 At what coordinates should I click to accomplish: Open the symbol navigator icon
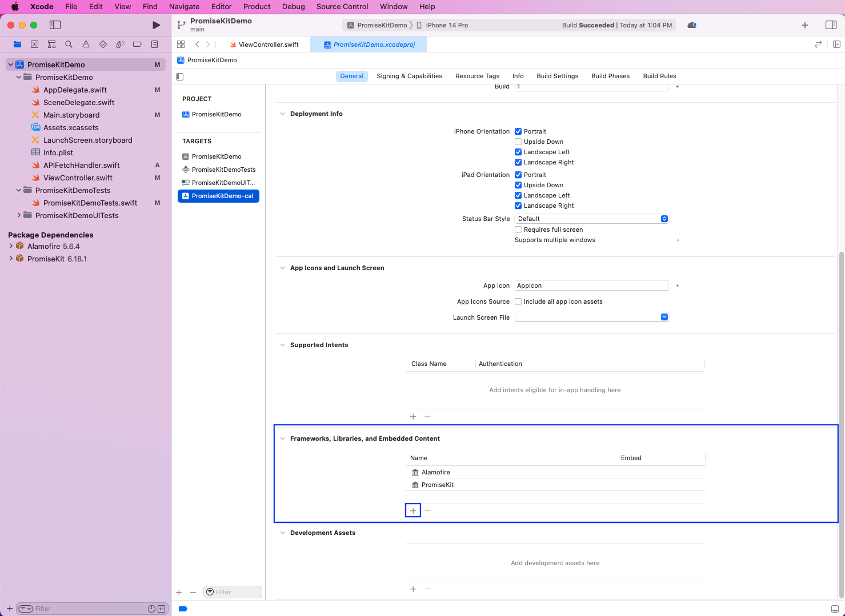[x=51, y=44]
